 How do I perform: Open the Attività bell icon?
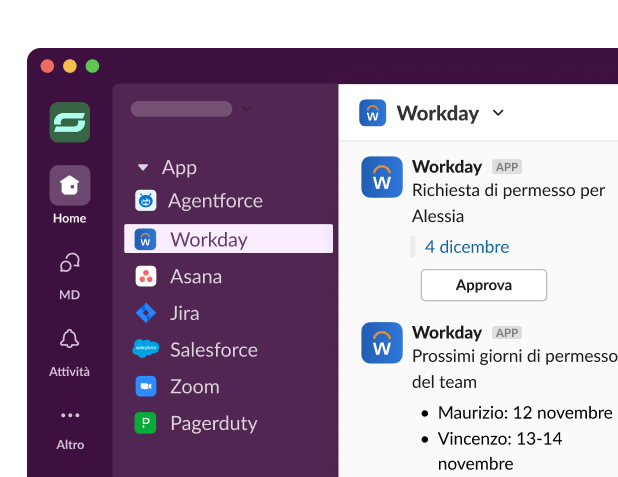point(70,339)
